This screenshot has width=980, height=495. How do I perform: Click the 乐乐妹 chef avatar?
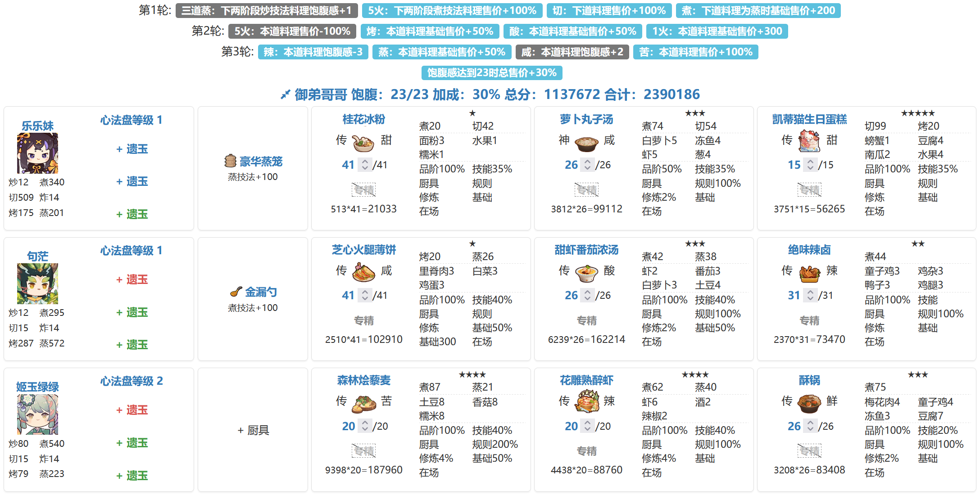(37, 153)
